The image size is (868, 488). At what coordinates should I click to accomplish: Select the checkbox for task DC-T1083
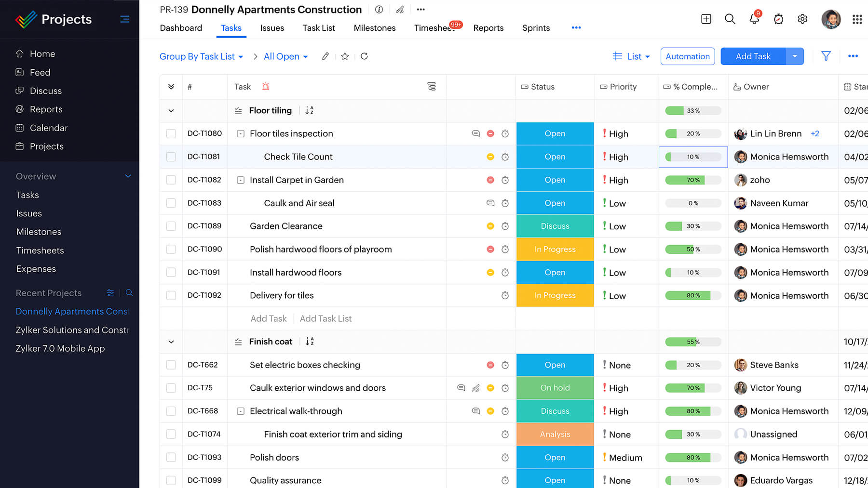[171, 203]
